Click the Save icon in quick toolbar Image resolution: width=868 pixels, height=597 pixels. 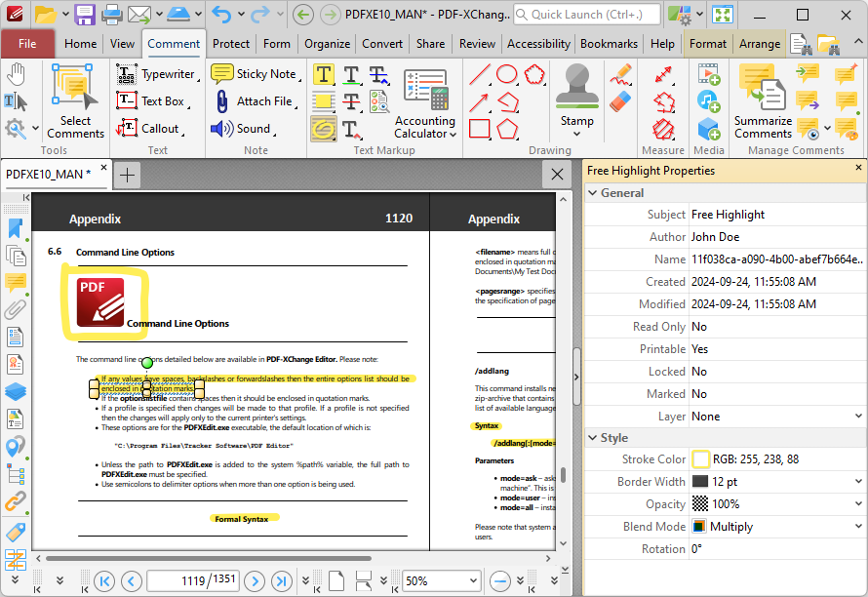point(85,15)
